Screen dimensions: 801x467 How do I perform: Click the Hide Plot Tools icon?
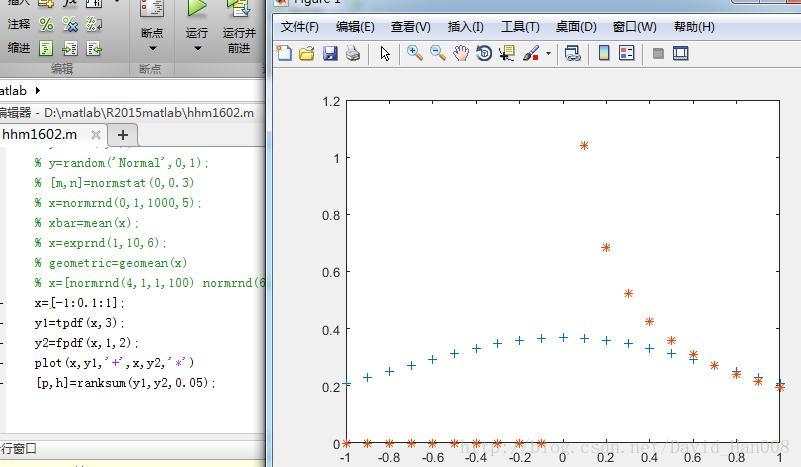pyautogui.click(x=658, y=53)
